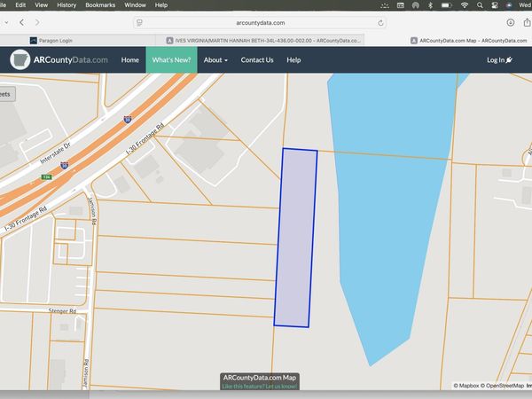Viewport: 532px width, 399px height.
Task: Open the History menu
Action: (x=66, y=5)
